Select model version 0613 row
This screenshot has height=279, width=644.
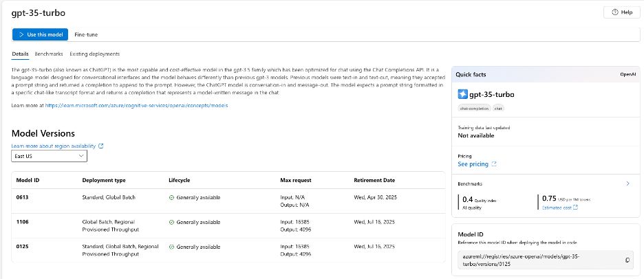(228, 201)
